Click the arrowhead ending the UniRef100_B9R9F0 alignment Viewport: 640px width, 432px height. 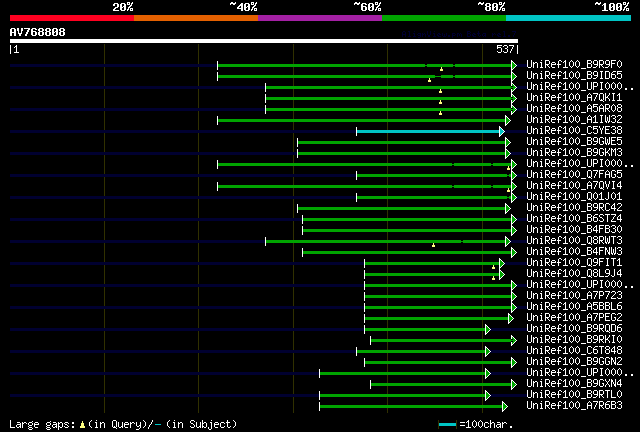click(x=514, y=65)
